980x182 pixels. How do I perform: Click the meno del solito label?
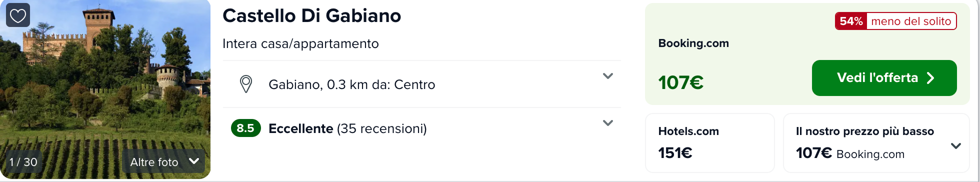911,21
